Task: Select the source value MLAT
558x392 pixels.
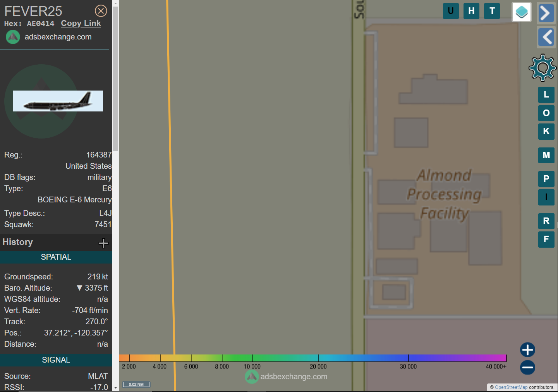Action: coord(98,376)
